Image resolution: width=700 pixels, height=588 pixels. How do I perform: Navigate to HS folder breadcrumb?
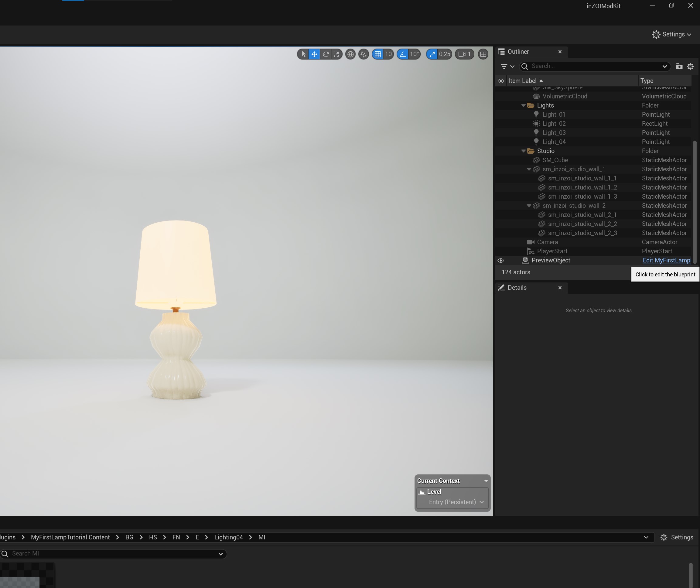tap(153, 537)
